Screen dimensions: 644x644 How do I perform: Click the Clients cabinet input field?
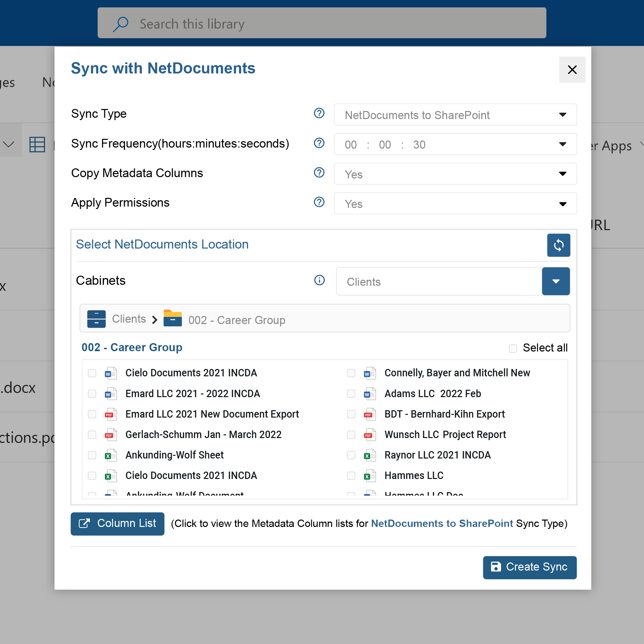click(439, 281)
